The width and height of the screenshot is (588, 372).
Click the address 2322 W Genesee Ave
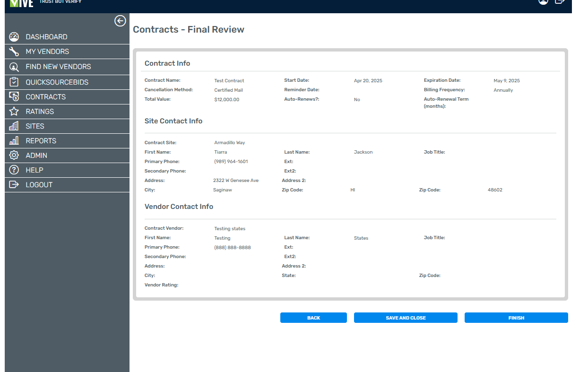coord(236,181)
